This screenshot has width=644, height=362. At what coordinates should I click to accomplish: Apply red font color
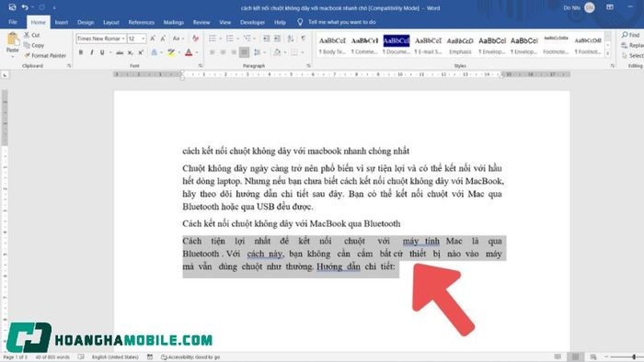pyautogui.click(x=189, y=52)
